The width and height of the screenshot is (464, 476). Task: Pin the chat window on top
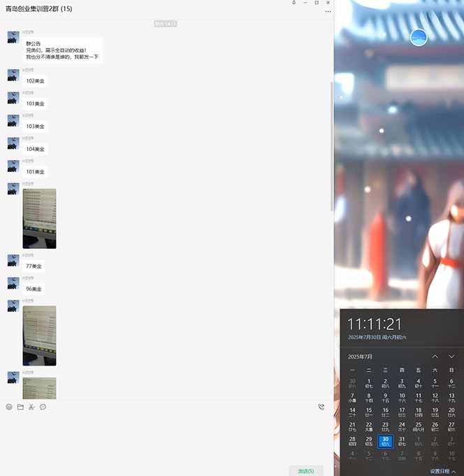coord(293,3)
